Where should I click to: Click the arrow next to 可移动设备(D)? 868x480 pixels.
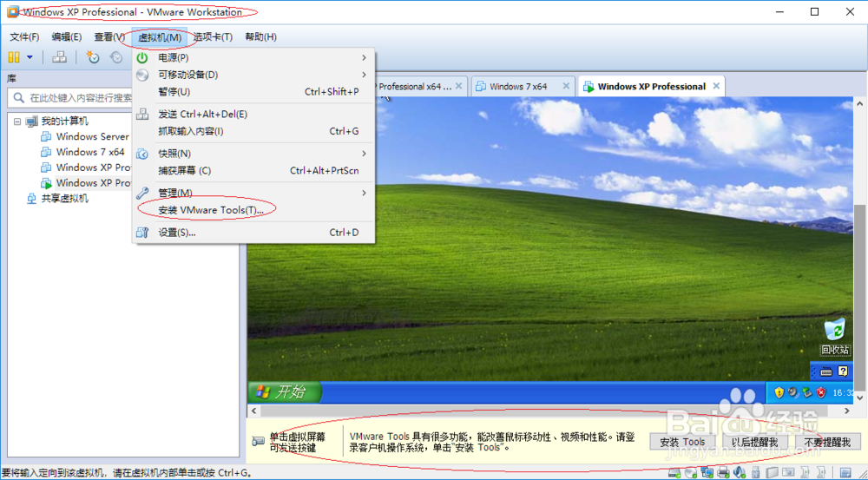364,75
